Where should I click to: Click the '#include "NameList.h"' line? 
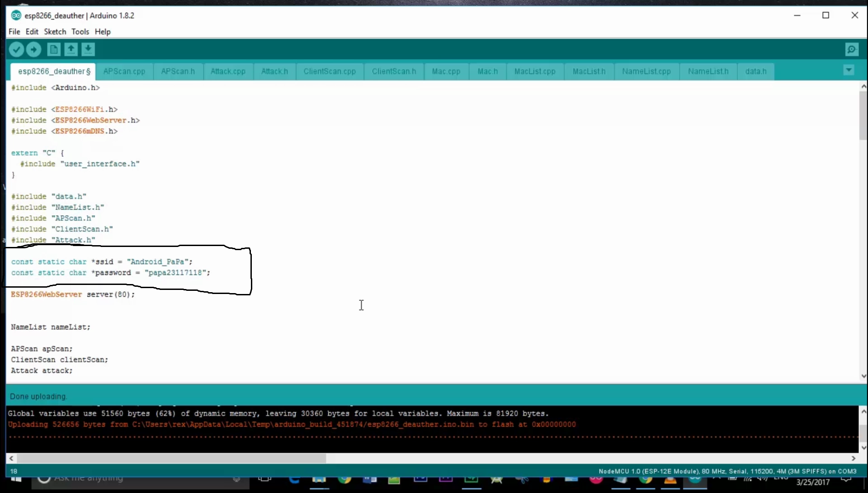click(x=57, y=207)
